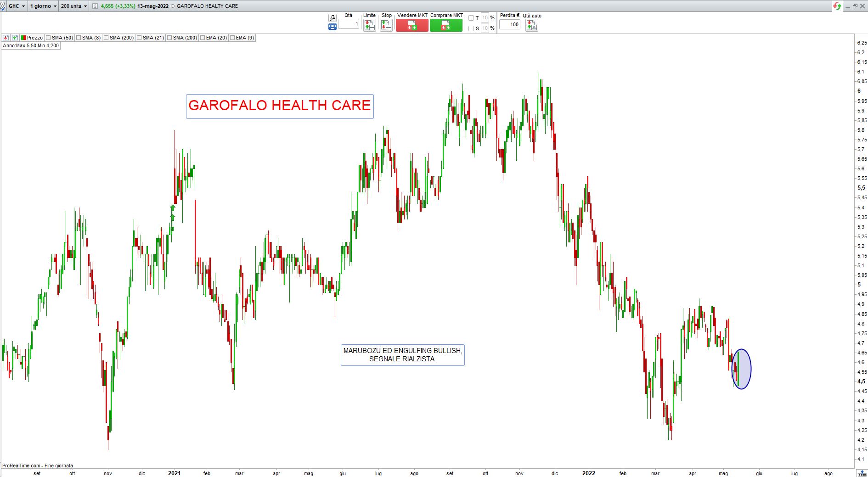Click the green up-arrow indicator icon
Screen dimensions: 868x477
click(15, 38)
